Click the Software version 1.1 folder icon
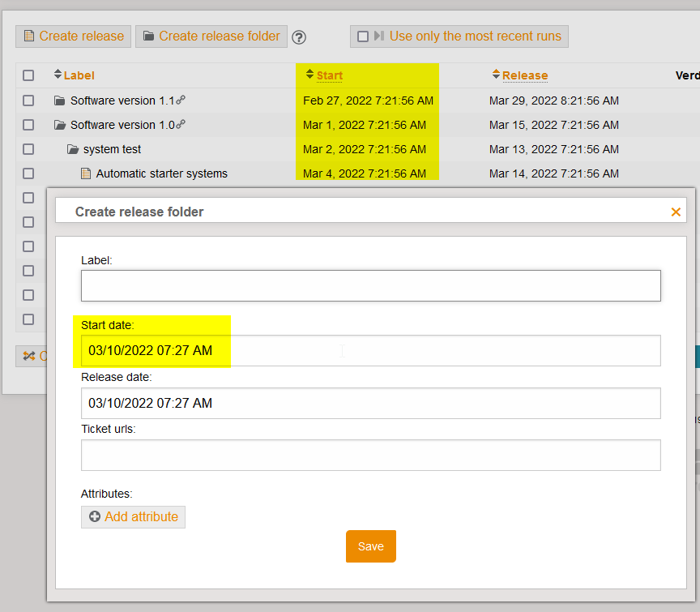The height and width of the screenshot is (612, 700). (59, 101)
